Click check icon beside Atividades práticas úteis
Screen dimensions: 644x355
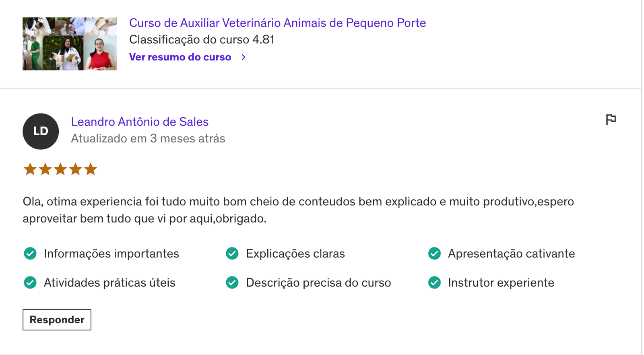[x=30, y=283]
